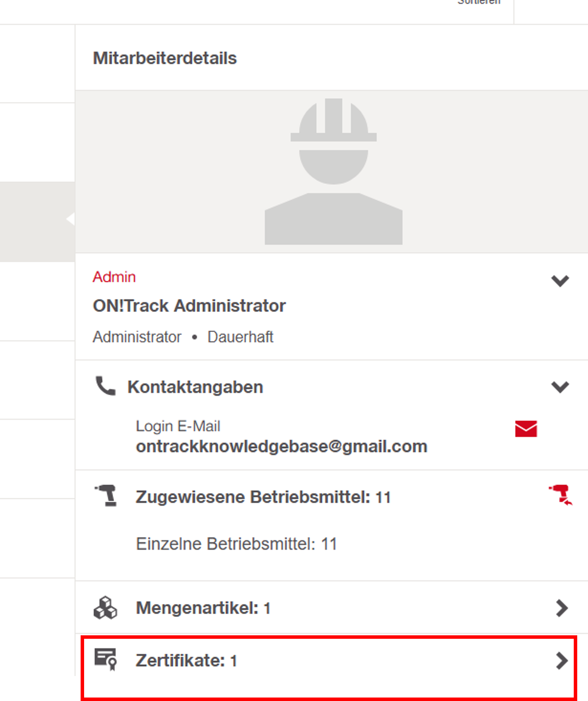588x701 pixels.
Task: Click the Zugewiesene Betriebsmittel: 11 heading
Action: click(263, 497)
